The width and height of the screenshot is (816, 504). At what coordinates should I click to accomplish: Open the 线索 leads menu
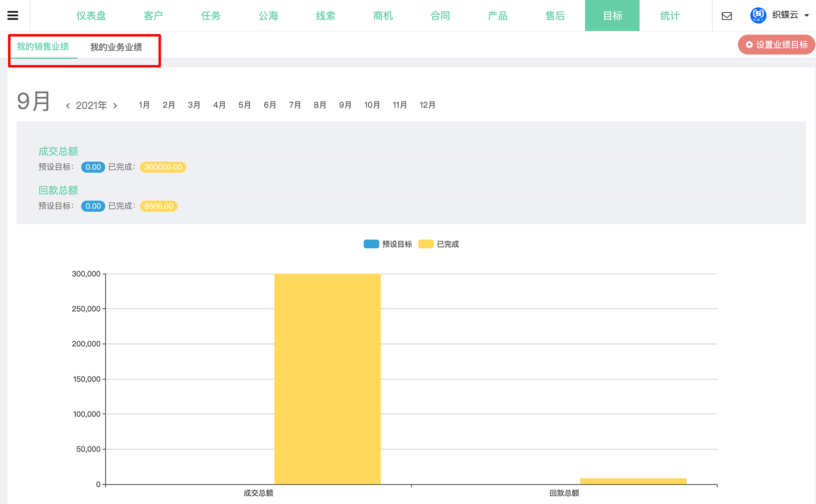click(325, 15)
